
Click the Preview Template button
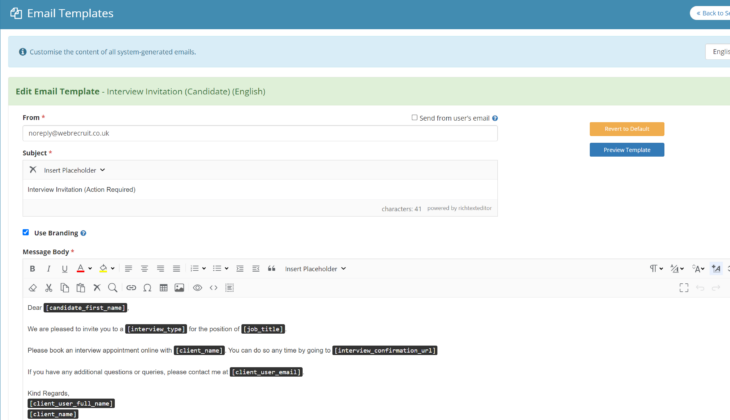(626, 150)
